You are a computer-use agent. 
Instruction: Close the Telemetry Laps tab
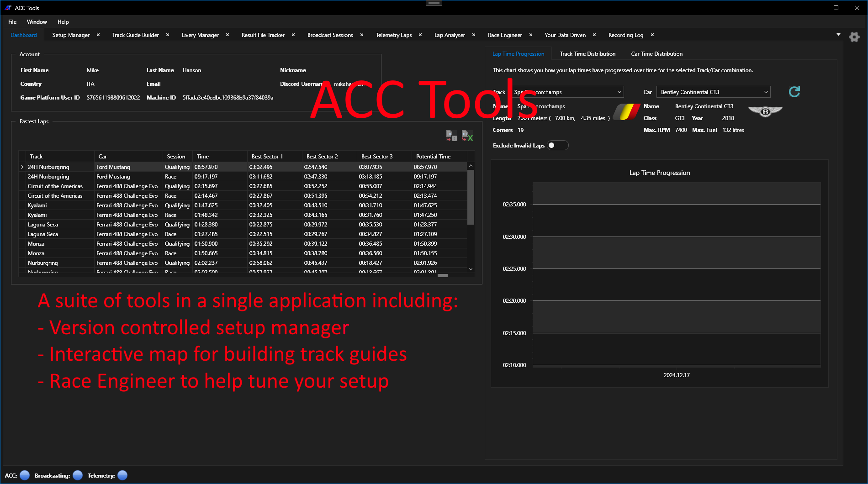tap(420, 35)
